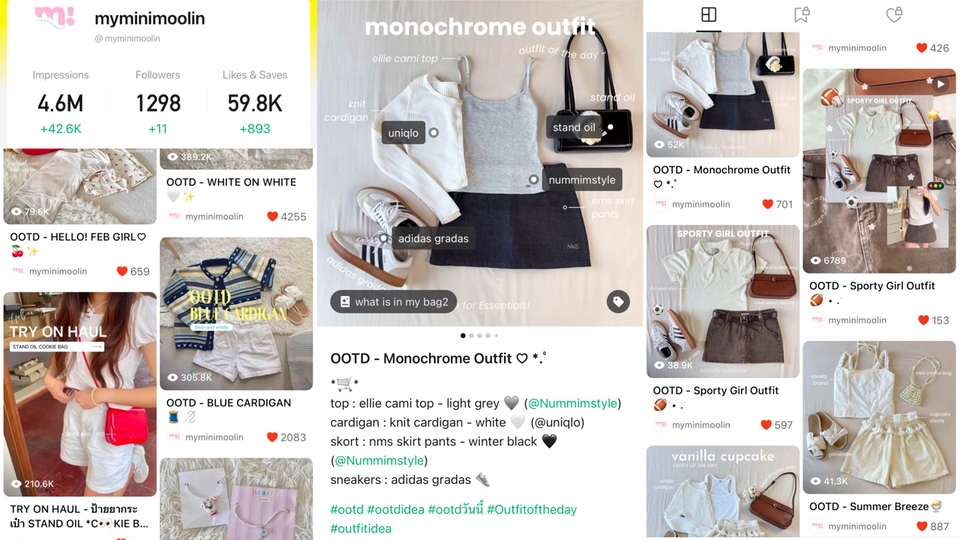Image resolution: width=960 pixels, height=540 pixels.
Task: Open the liked posts heart tab icon
Action: coord(894,15)
